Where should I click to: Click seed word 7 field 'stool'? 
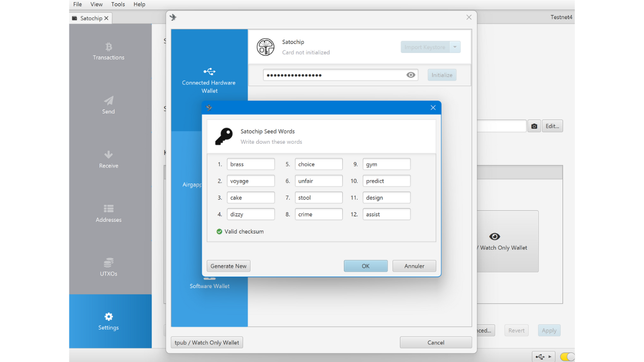pyautogui.click(x=318, y=198)
